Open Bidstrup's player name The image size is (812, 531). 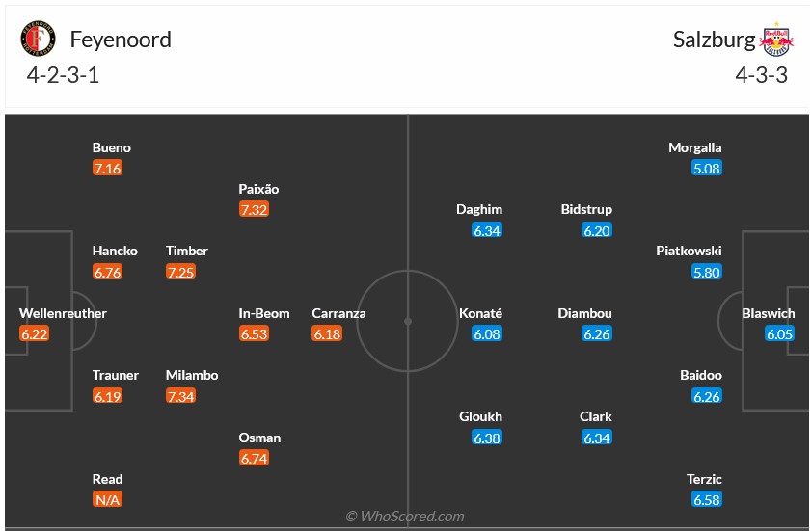point(586,209)
